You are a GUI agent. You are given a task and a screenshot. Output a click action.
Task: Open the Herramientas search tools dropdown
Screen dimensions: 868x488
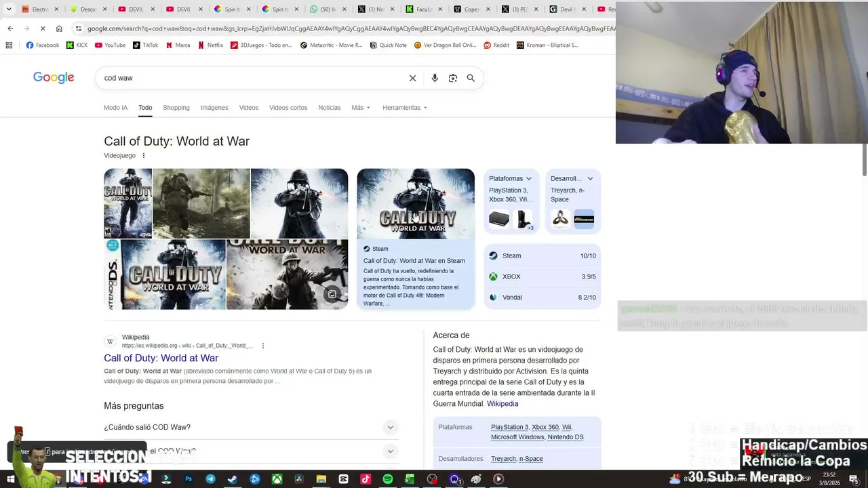tap(405, 108)
